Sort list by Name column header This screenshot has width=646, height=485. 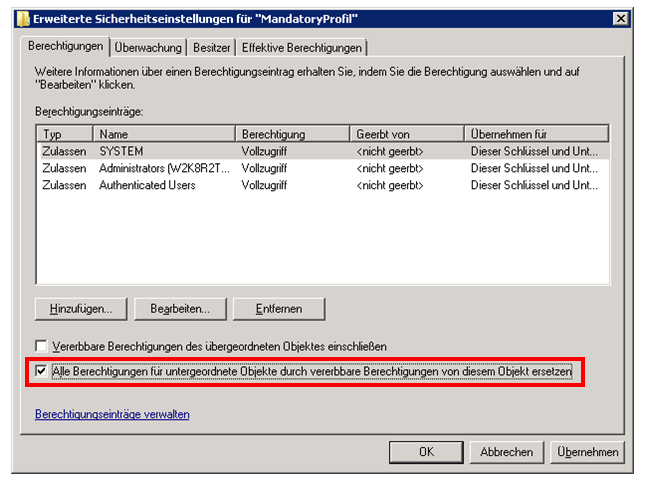[164, 134]
